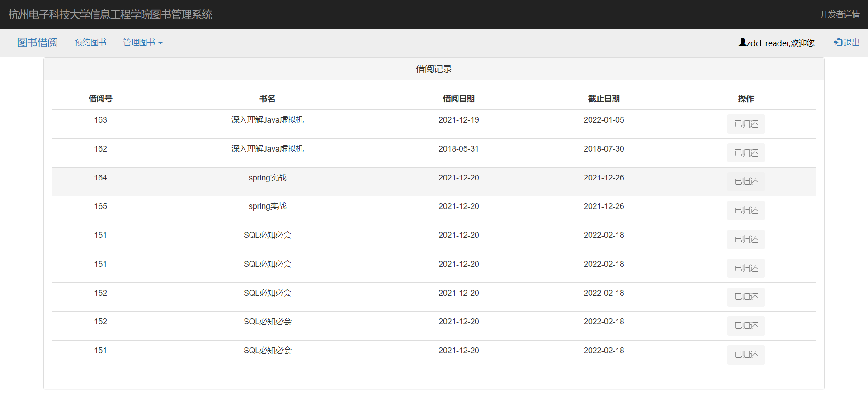The image size is (868, 408).
Task: Click the 书名 column header
Action: click(268, 99)
